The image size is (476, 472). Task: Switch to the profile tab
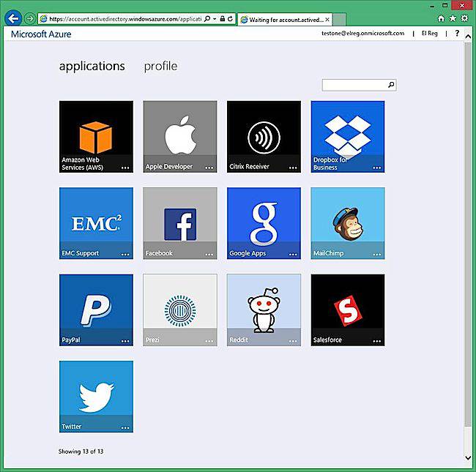(x=160, y=66)
